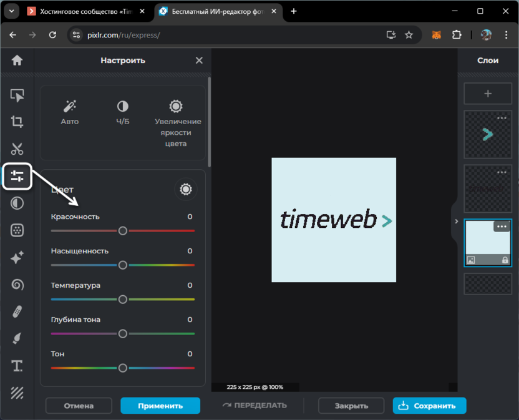The width and height of the screenshot is (519, 420).
Task: Click the Home icon
Action: 17,61
